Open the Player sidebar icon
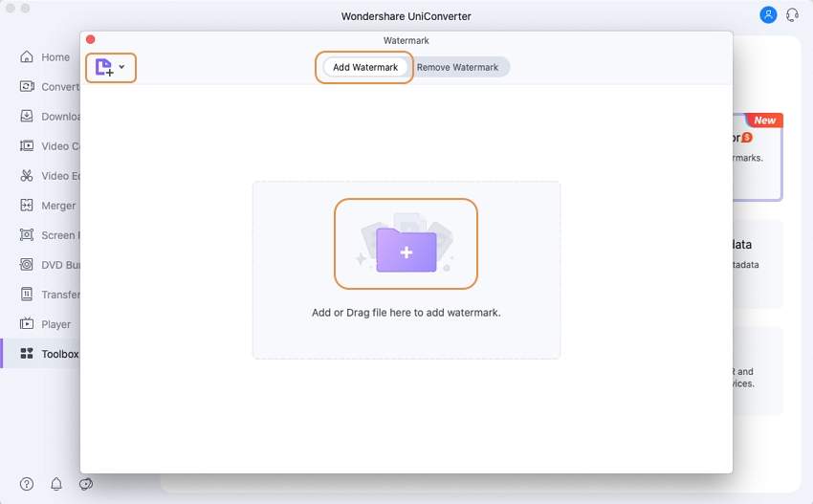This screenshot has width=813, height=504. coord(27,324)
